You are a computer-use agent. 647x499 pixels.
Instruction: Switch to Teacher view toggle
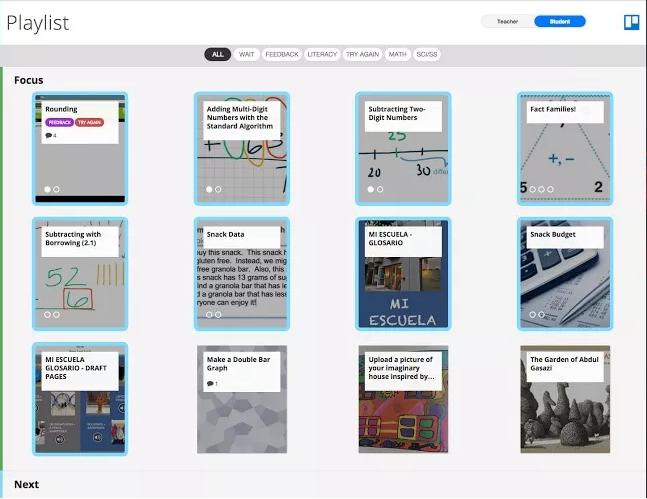click(x=507, y=21)
